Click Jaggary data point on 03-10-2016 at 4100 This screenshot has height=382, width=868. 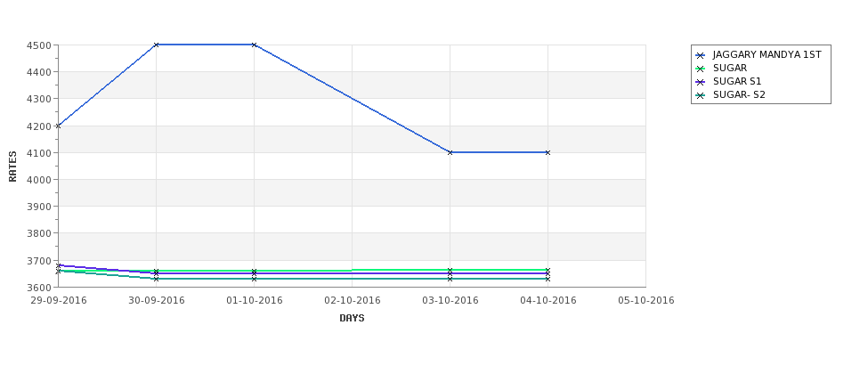click(x=450, y=152)
